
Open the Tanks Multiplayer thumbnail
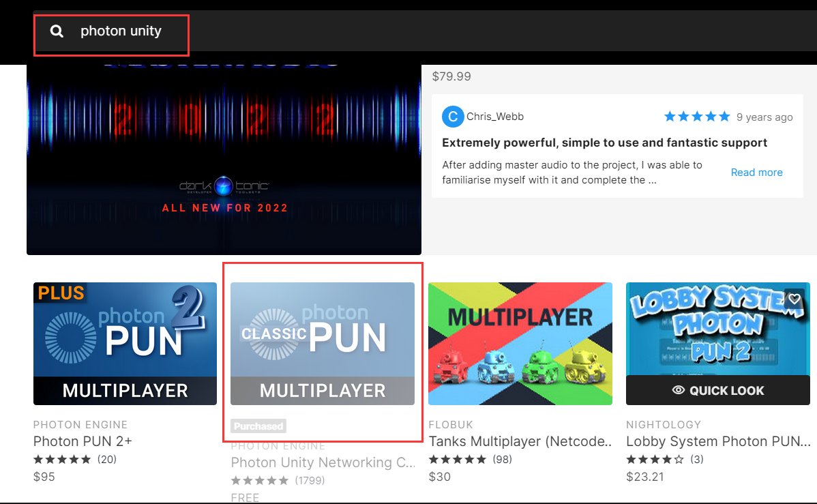520,344
